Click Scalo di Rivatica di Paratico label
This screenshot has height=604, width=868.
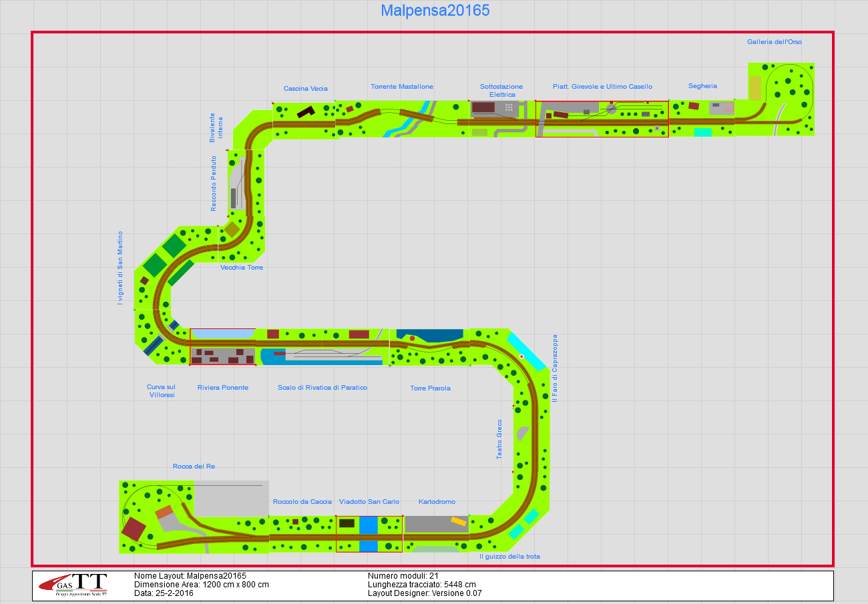tap(322, 388)
